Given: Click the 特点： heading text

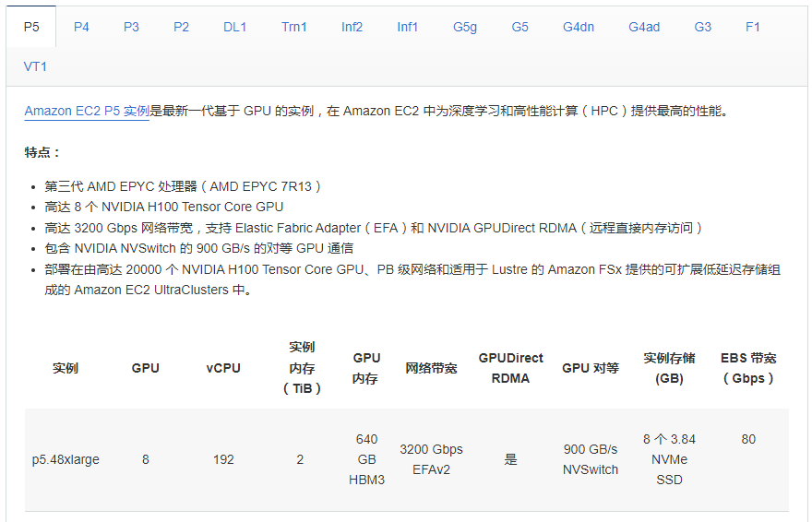Looking at the screenshot, I should (42, 152).
